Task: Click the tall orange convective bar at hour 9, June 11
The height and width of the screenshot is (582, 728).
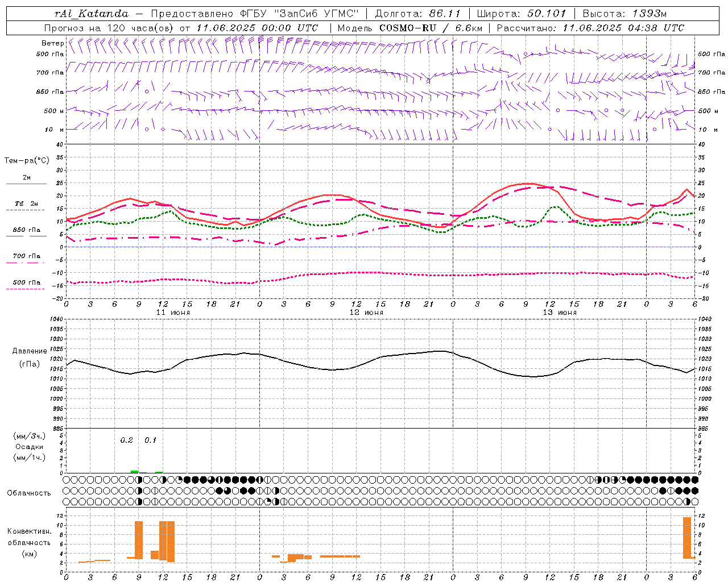Action: (x=139, y=540)
